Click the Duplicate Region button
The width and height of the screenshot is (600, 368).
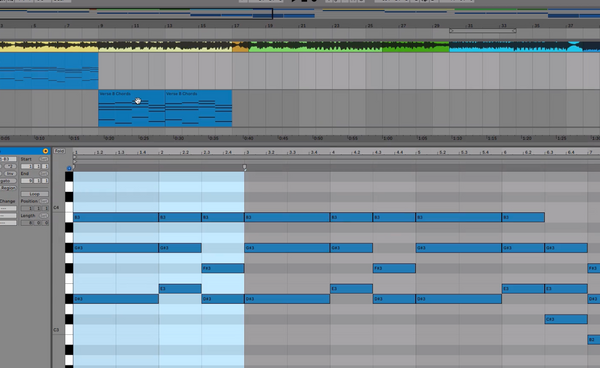(x=8, y=188)
